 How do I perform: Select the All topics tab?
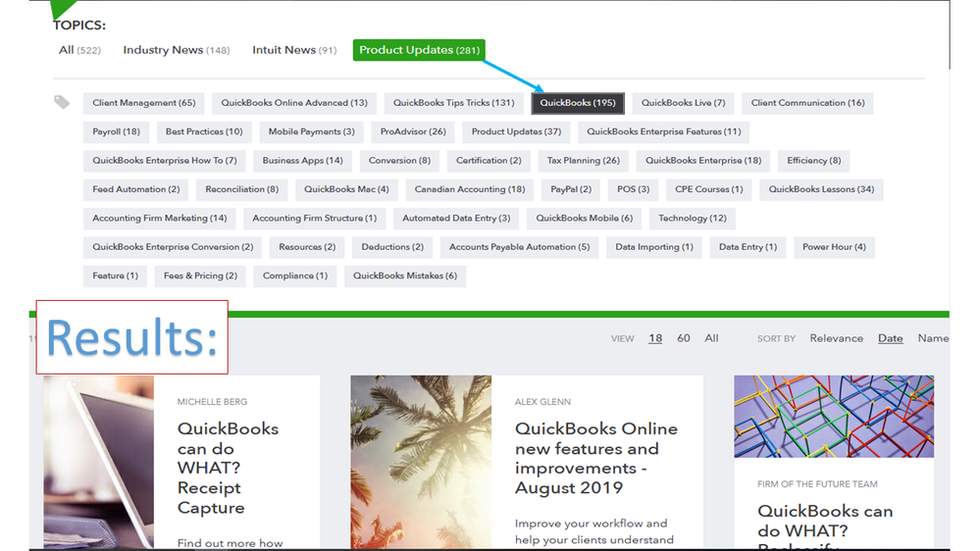coord(79,50)
